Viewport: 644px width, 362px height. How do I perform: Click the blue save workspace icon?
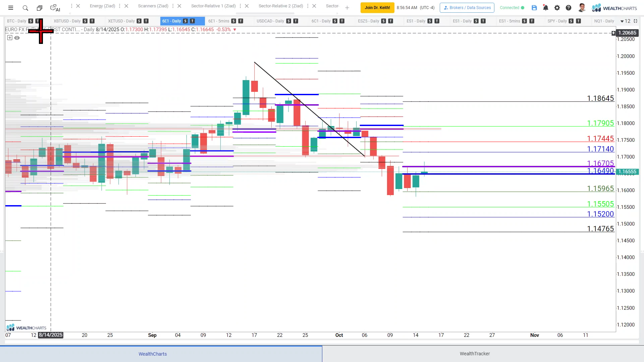[x=534, y=8]
